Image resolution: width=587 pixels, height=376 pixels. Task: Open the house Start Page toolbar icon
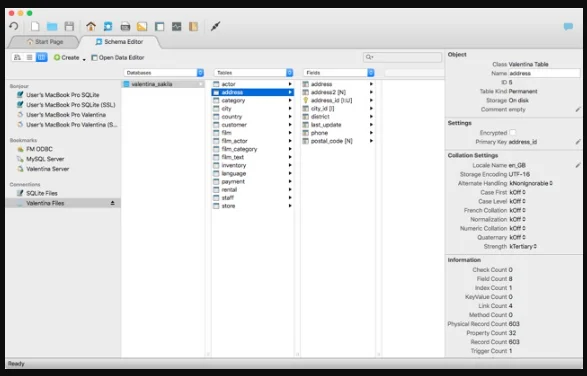91,26
